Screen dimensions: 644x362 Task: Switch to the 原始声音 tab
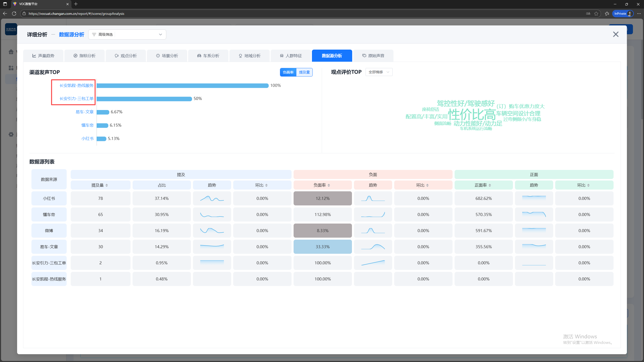(373, 56)
